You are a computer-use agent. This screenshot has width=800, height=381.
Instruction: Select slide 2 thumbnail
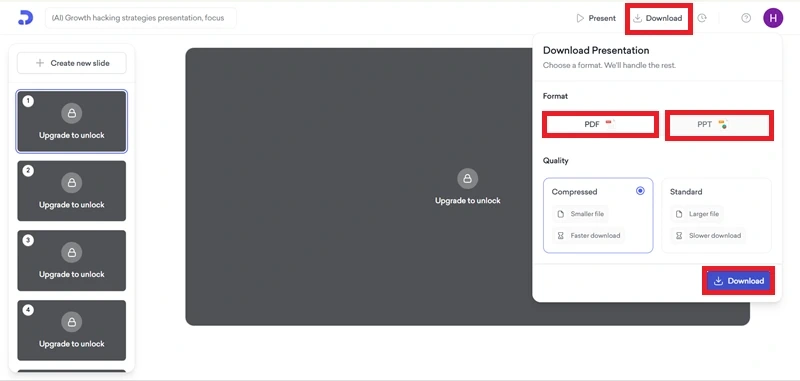(x=72, y=191)
